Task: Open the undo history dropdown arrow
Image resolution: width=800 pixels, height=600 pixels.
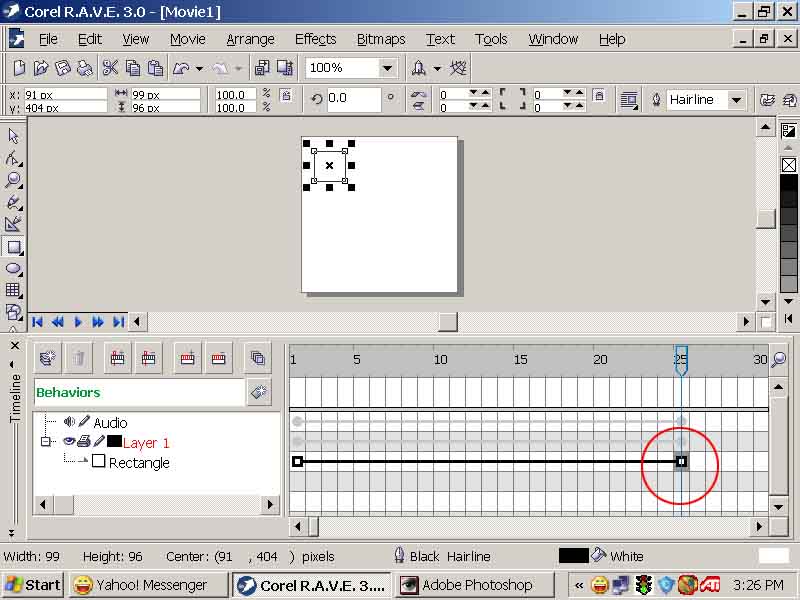Action: click(199, 68)
